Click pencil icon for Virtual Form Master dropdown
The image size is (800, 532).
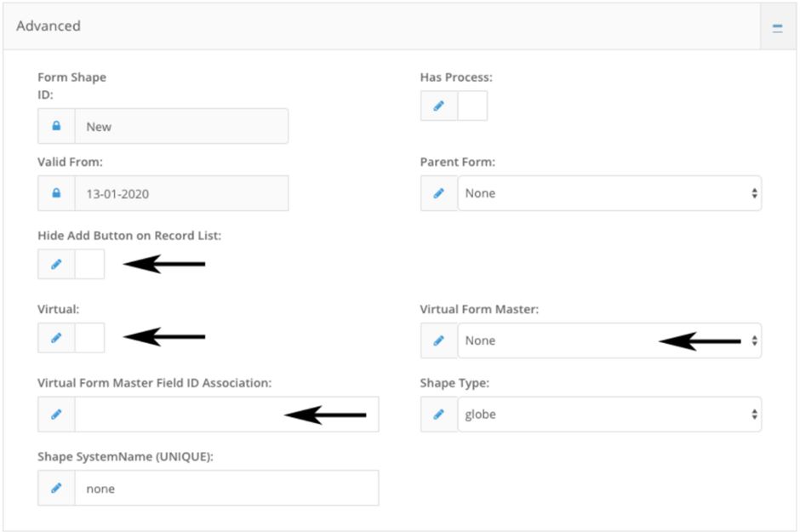[439, 340]
